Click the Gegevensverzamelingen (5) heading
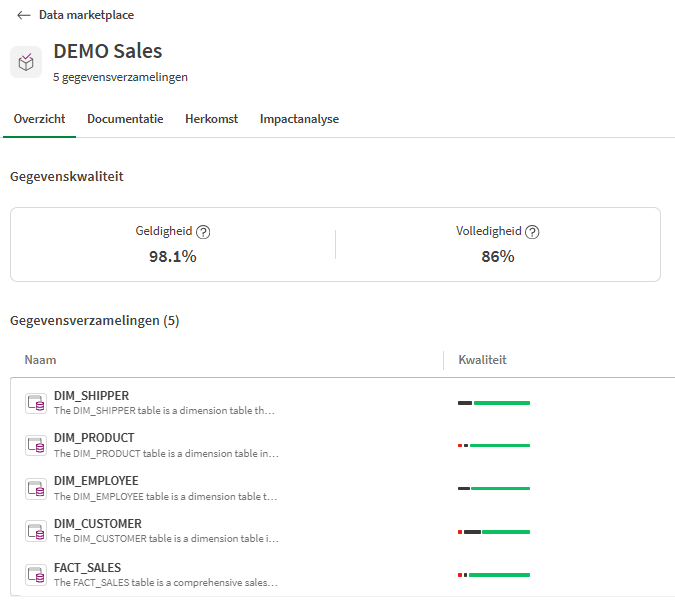Screen dimensions: 675x616 95,321
